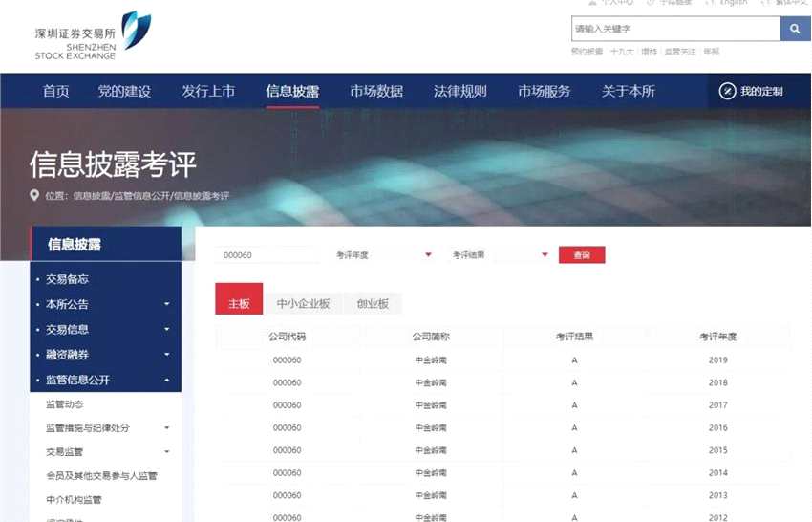
Task: Click 中金岭南 in the 2014 row
Action: click(431, 472)
